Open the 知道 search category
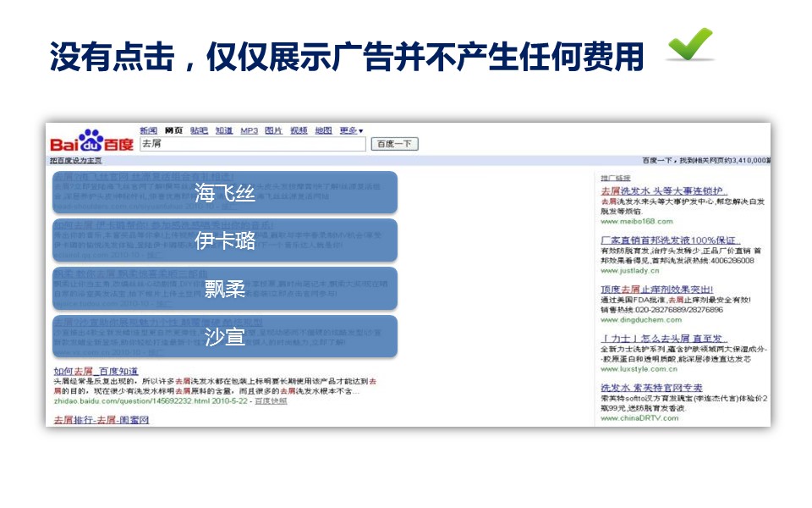The width and height of the screenshot is (812, 508). 223,130
